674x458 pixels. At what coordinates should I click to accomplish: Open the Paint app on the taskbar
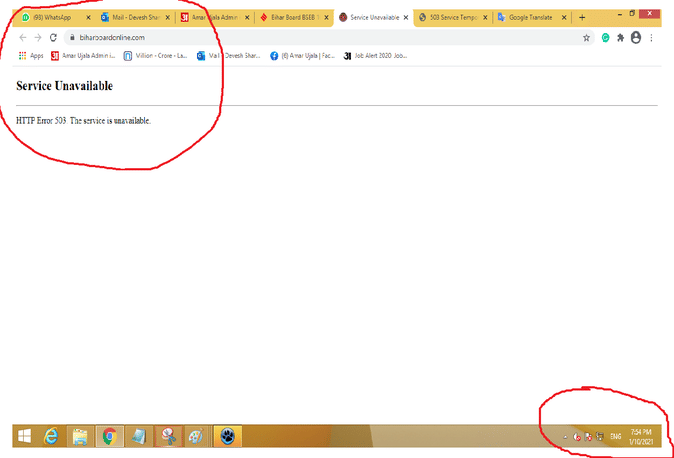pyautogui.click(x=196, y=436)
